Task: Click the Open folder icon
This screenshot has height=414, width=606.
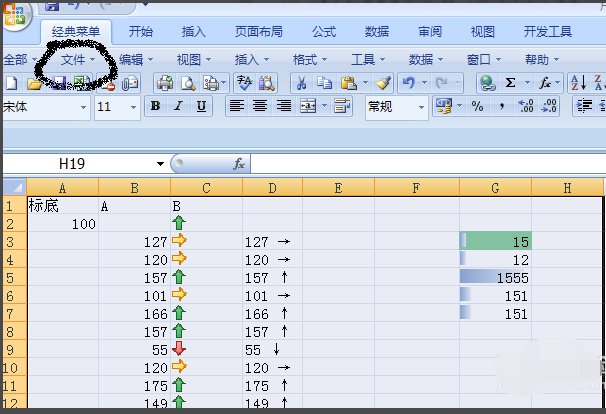Action: 34,83
